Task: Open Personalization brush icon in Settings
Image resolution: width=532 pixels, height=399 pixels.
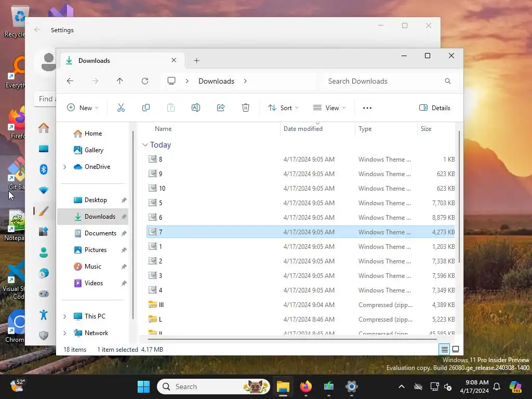Action: 44,211
